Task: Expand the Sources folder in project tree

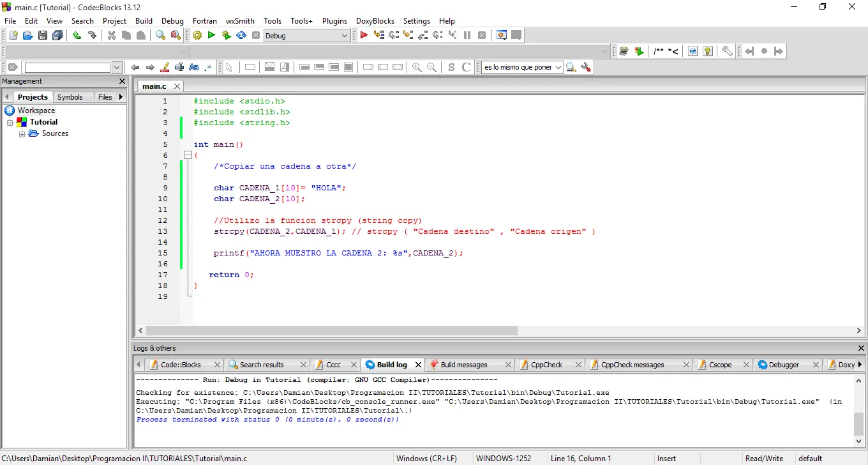Action: coord(22,133)
